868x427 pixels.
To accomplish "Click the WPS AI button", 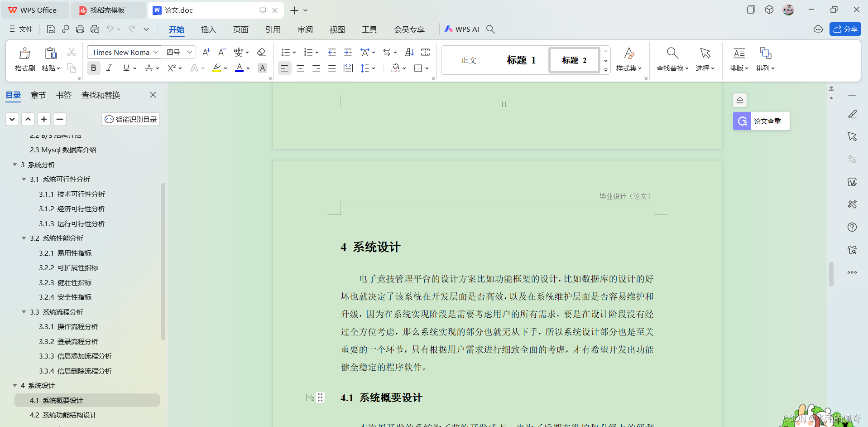I will pyautogui.click(x=462, y=29).
